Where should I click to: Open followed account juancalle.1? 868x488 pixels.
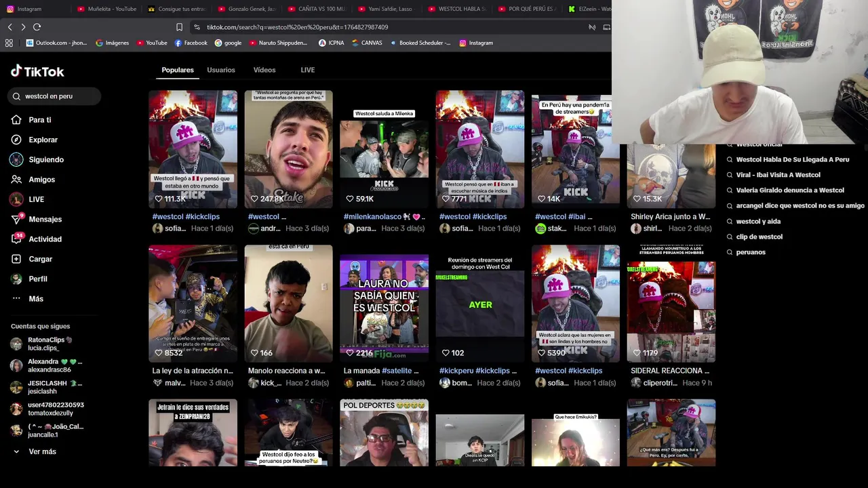point(47,430)
